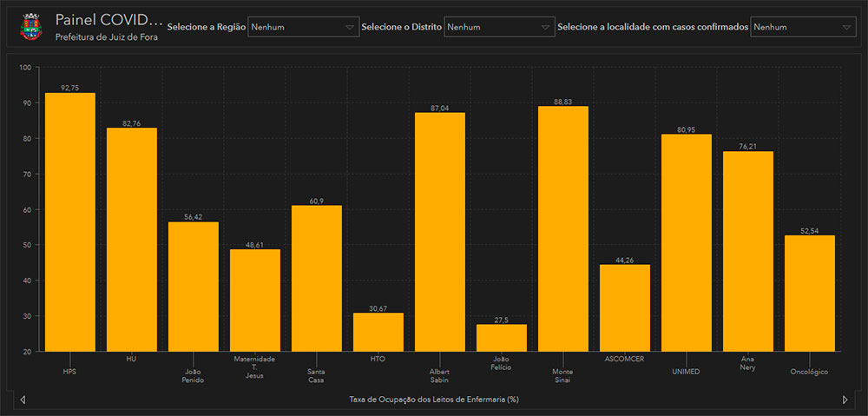Image resolution: width=868 pixels, height=416 pixels.
Task: Open the Selecione o Distrito dropdown
Action: (x=499, y=27)
